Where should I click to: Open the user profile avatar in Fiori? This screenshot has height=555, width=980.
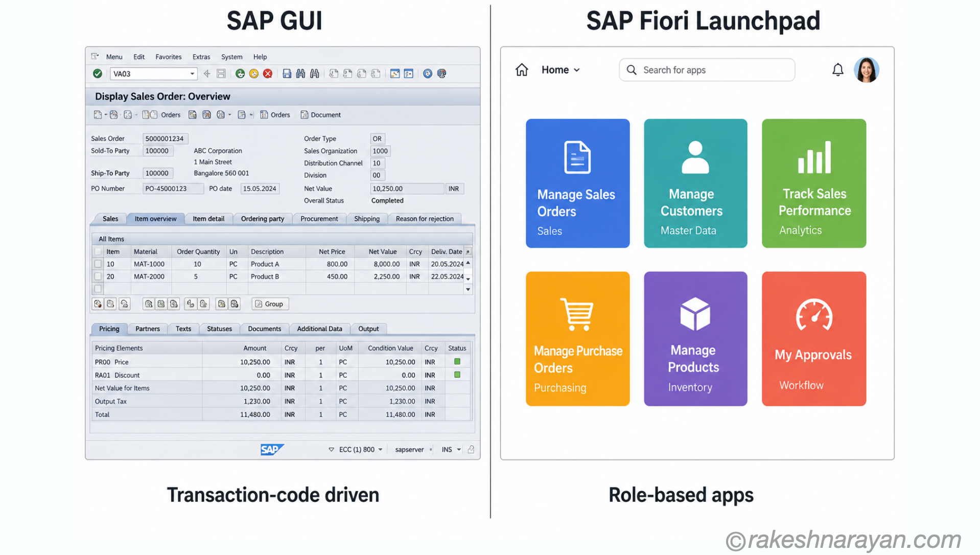(867, 70)
